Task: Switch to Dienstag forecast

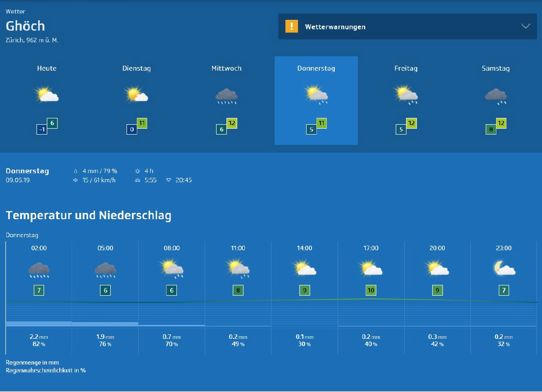Action: pyautogui.click(x=136, y=68)
